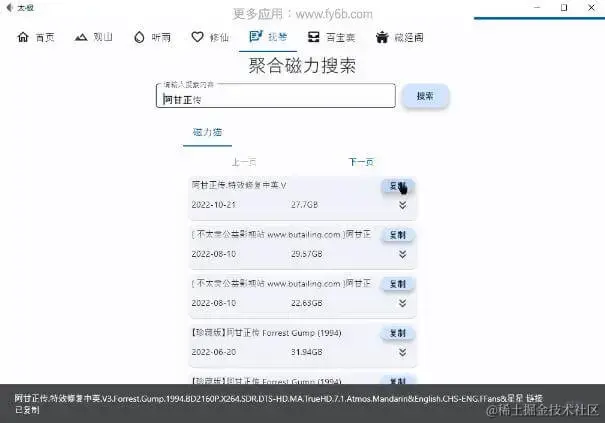Click the back arrow beside 太极 title
Image resolution: width=605 pixels, height=423 pixels.
(x=9, y=7)
